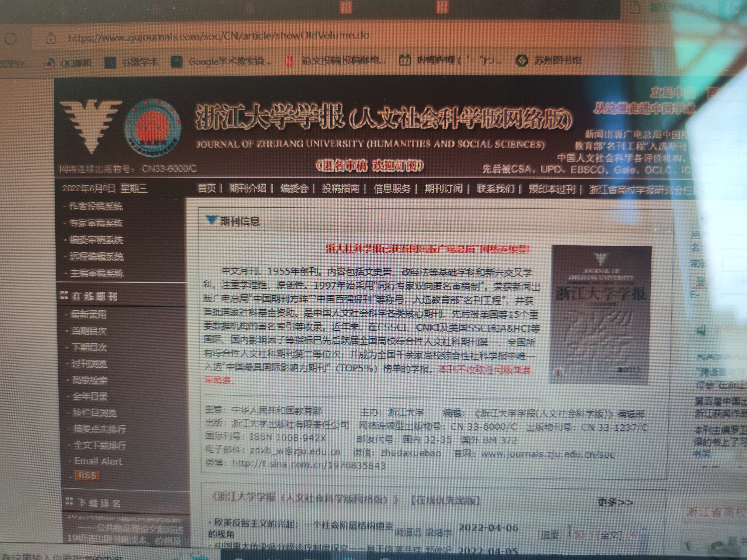The image size is (747, 560).
Task: Open 最新录用 in sidebar
Action: point(89,315)
